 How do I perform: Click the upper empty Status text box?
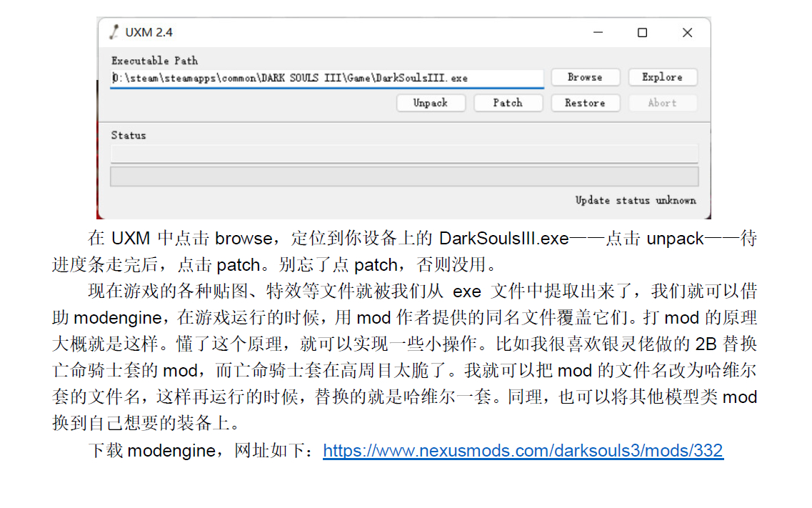404,154
